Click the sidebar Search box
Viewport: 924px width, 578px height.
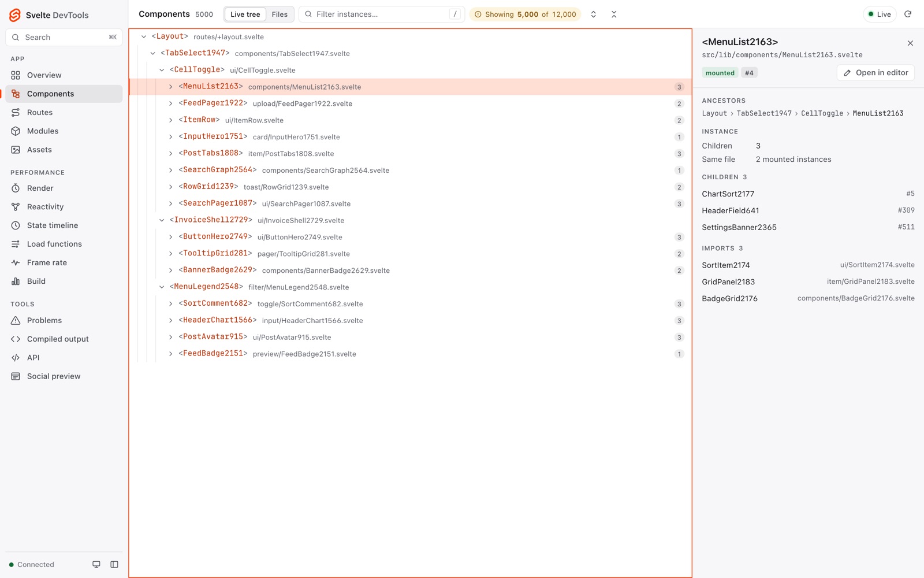click(x=64, y=37)
